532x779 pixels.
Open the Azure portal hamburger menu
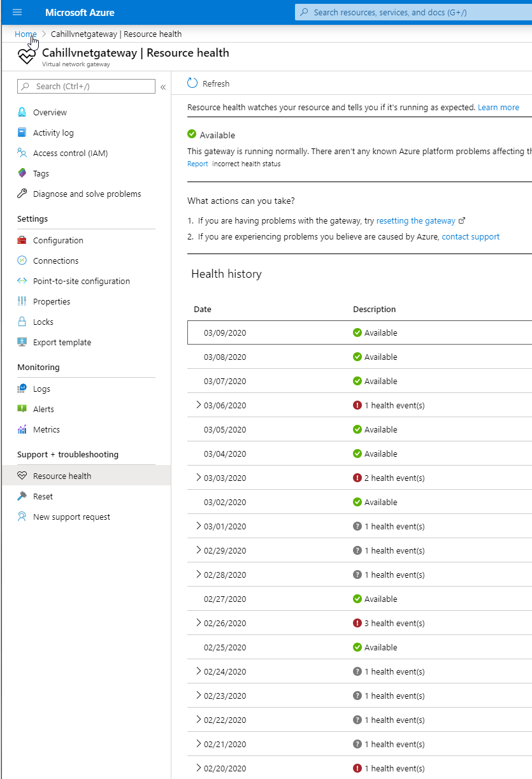click(x=17, y=12)
